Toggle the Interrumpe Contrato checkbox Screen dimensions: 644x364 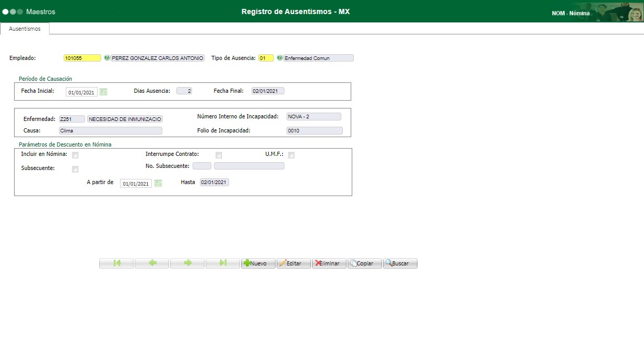[x=219, y=155]
